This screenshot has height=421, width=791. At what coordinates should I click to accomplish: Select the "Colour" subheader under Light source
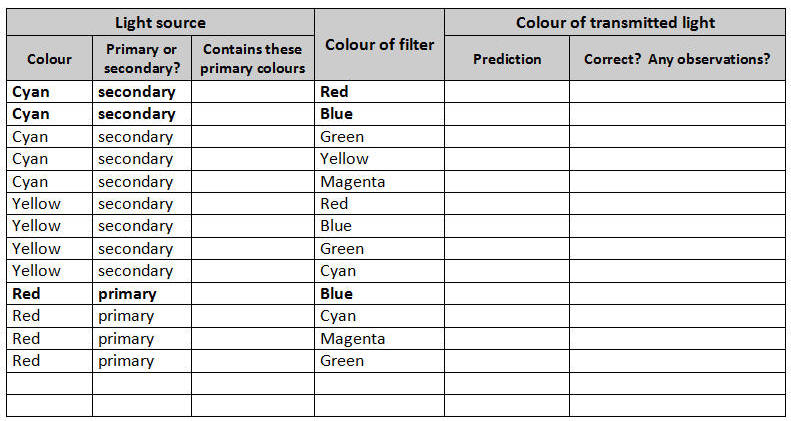tap(49, 59)
